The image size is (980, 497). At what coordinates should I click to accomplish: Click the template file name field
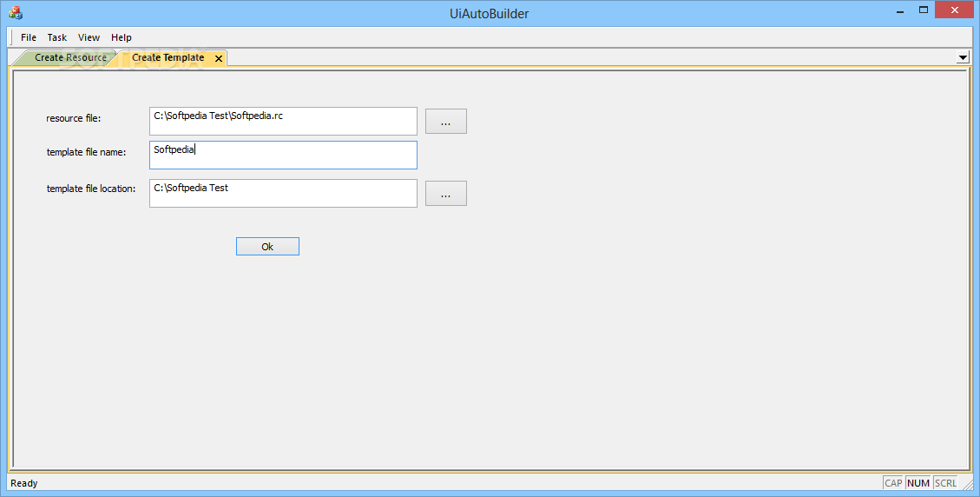click(283, 155)
